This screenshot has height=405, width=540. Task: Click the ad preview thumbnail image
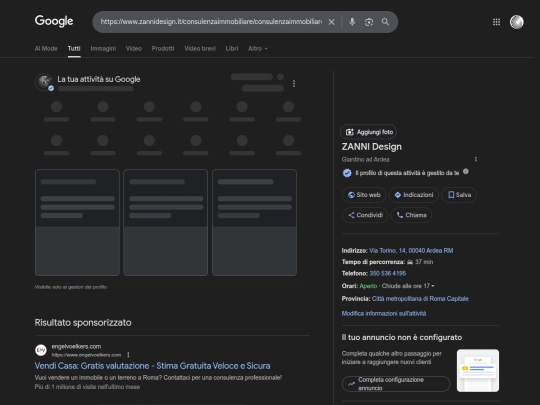[478, 370]
